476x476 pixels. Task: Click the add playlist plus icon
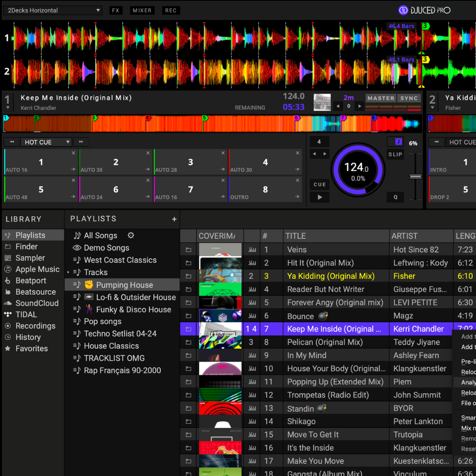click(174, 219)
